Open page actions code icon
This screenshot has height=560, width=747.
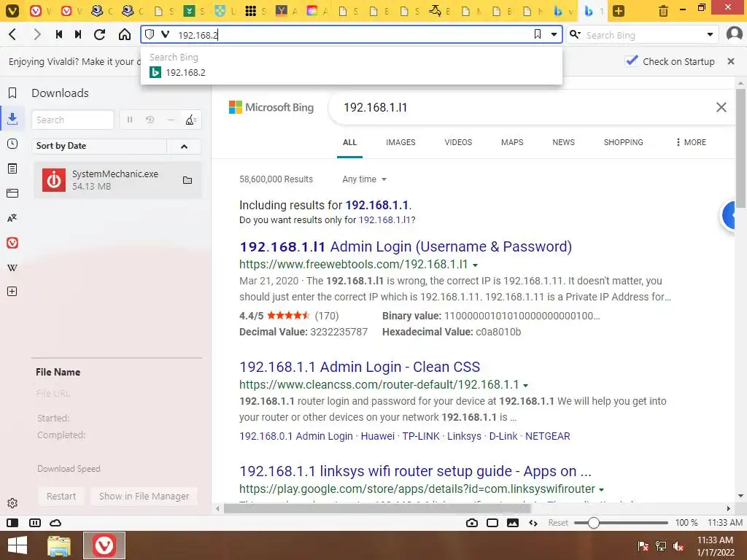pos(533,523)
